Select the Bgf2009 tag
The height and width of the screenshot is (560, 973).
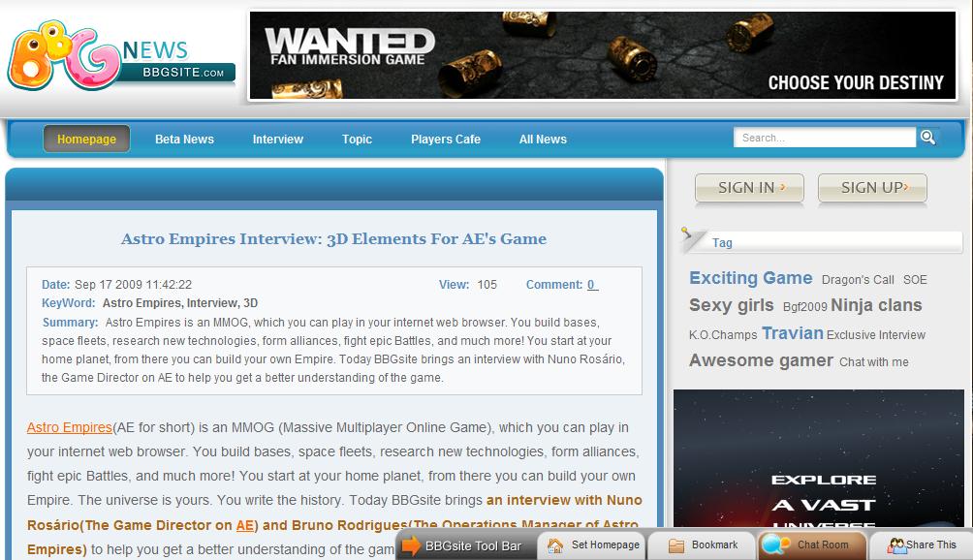click(x=804, y=306)
